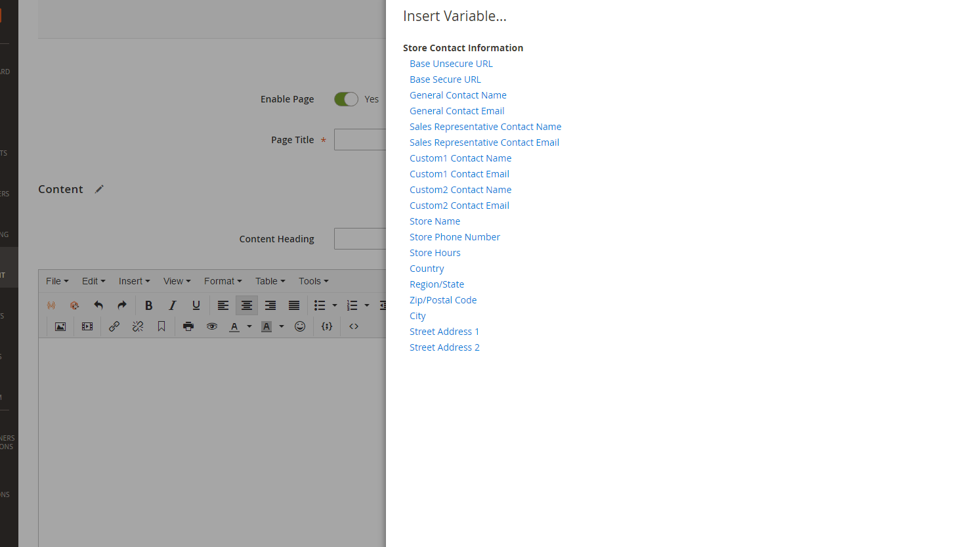Select General Contact Name variable
Screen dimensions: 980x547
pos(458,95)
